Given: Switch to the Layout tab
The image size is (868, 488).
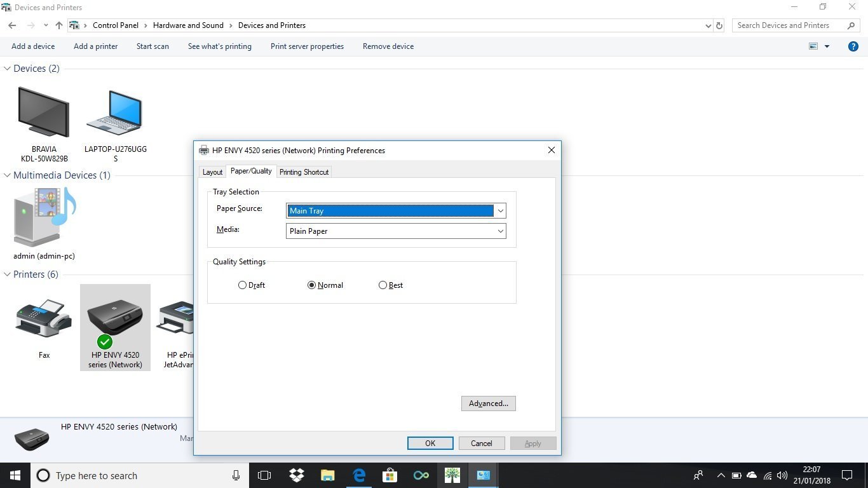Looking at the screenshot, I should pos(212,172).
